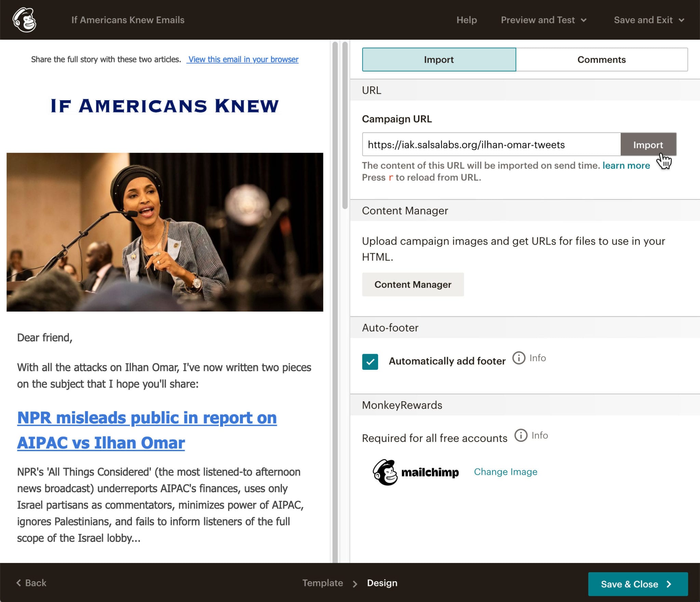
Task: Toggle the Automatically add footer checkbox
Action: (x=370, y=362)
